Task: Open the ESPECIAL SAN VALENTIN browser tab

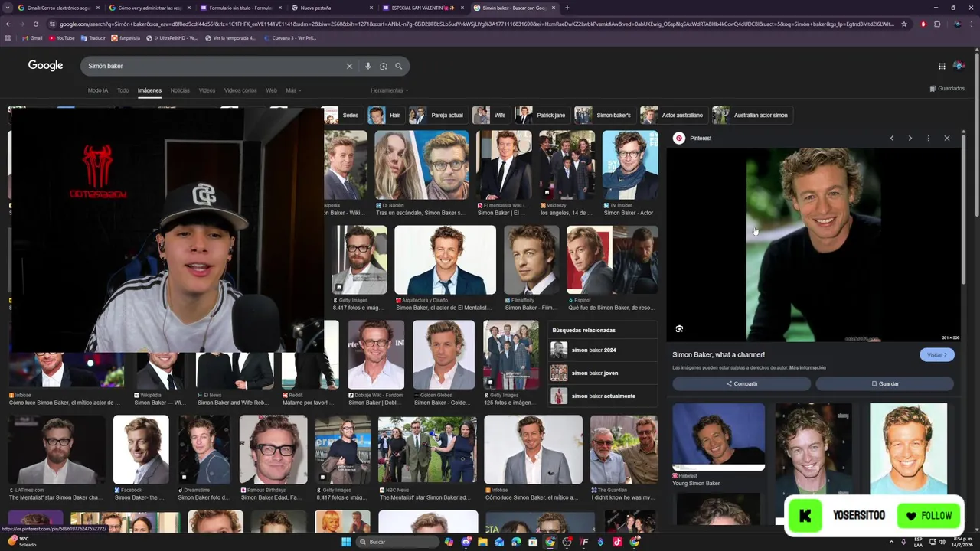Action: [x=423, y=8]
